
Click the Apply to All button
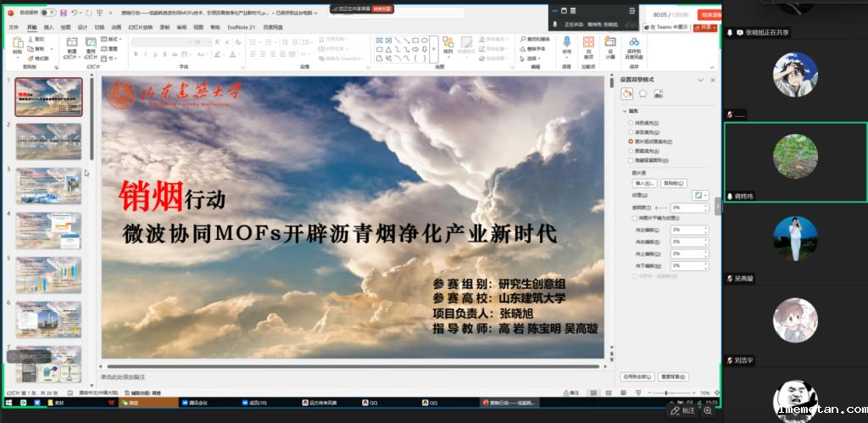tap(637, 376)
